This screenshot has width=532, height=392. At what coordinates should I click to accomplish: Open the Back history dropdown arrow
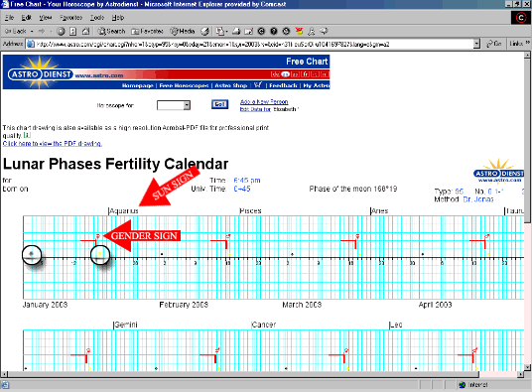(x=32, y=31)
